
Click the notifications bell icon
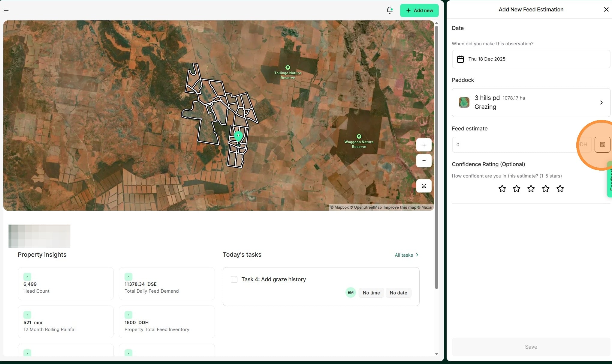tap(390, 10)
